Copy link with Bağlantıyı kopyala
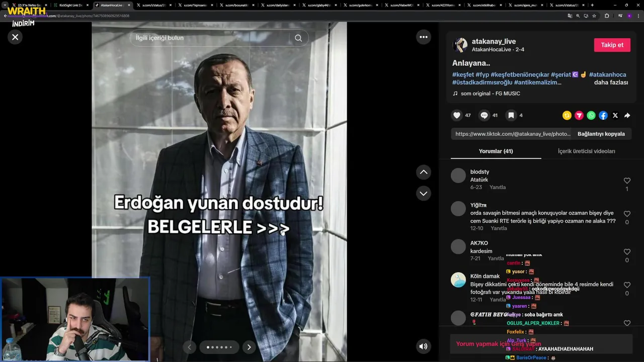 coord(601,134)
